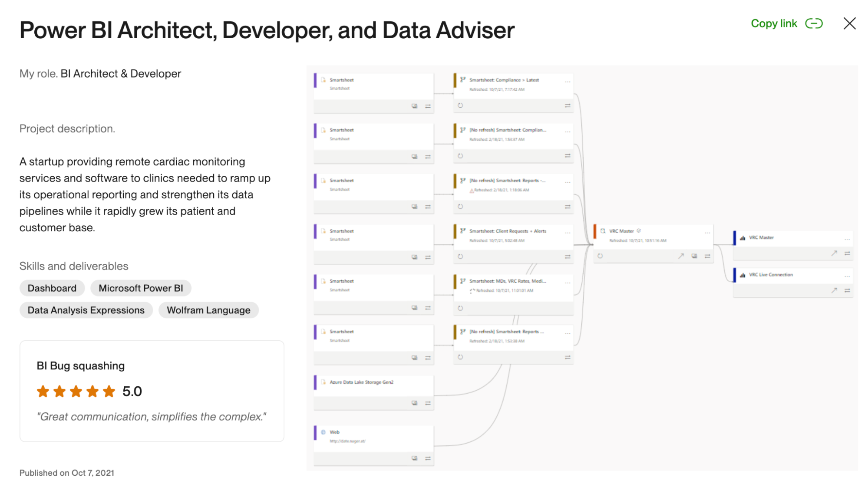The width and height of the screenshot is (868, 477).
Task: Open more options for dataflow refreshed 1:18:06 AM
Action: tap(567, 182)
